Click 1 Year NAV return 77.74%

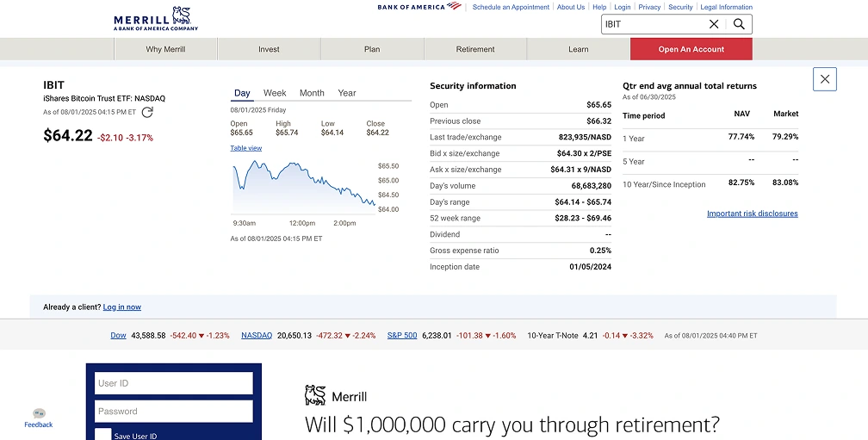point(741,137)
